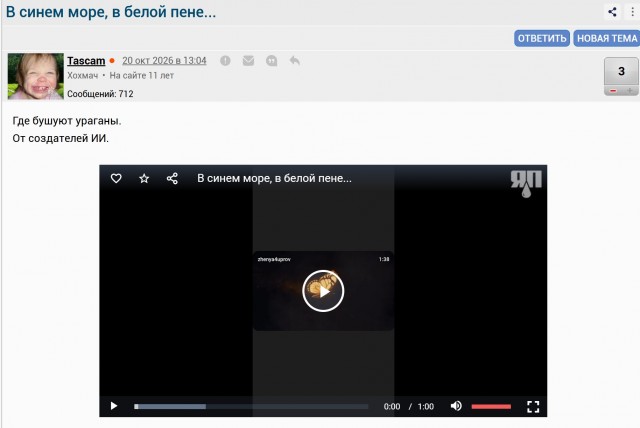Click the video title in player header

pyautogui.click(x=274, y=178)
